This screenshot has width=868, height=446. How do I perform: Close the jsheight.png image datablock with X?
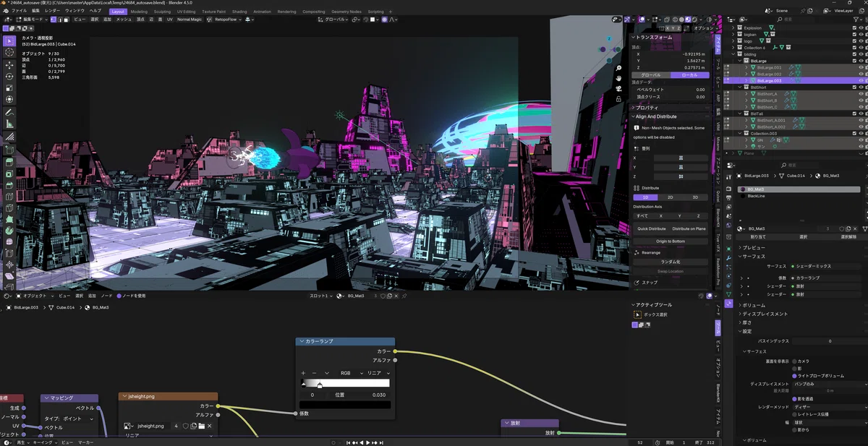click(210, 426)
